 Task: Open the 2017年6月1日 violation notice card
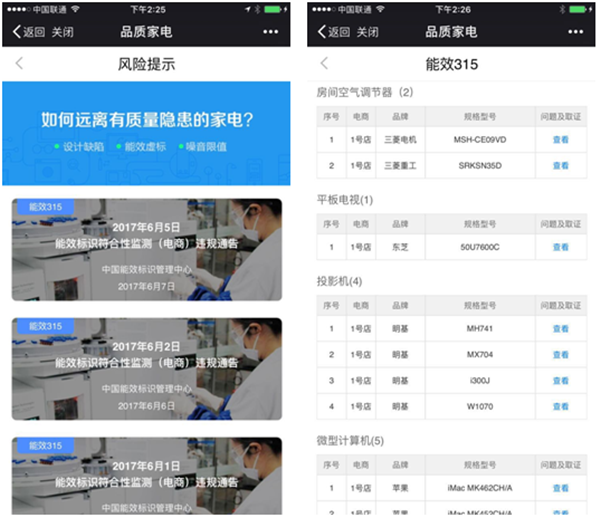[147, 476]
